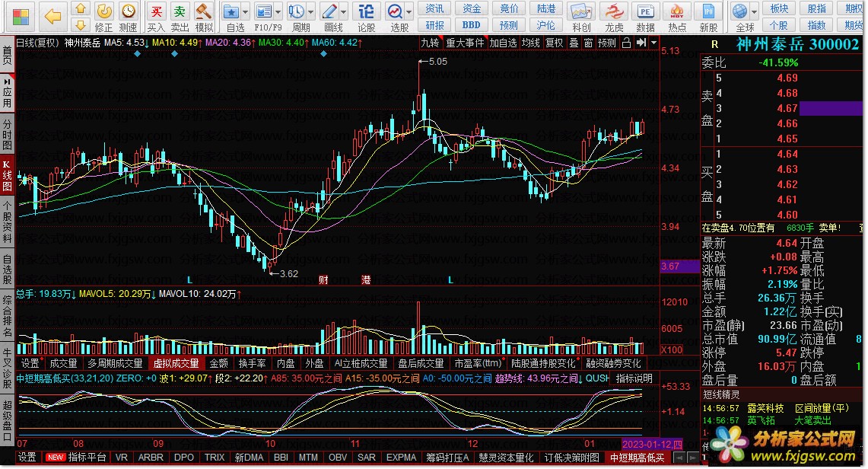Open the 综合排名 sidebar tab
868x469 pixels.
[7, 316]
